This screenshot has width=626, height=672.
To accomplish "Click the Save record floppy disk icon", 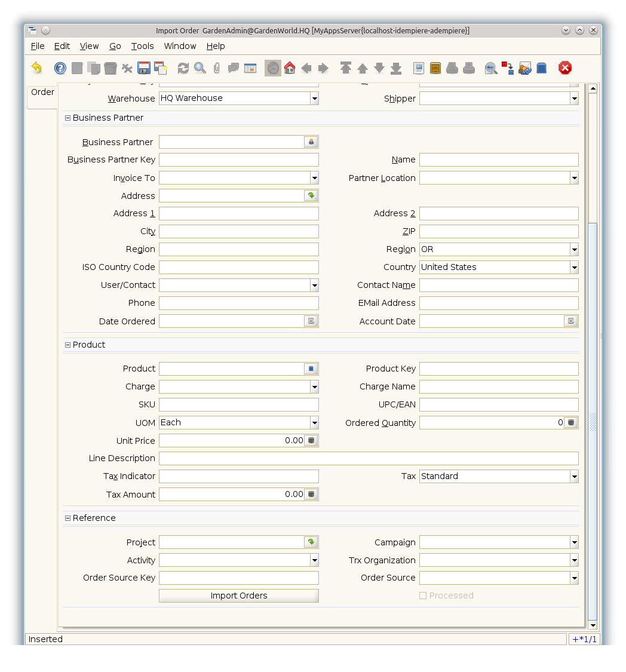I will 144,68.
